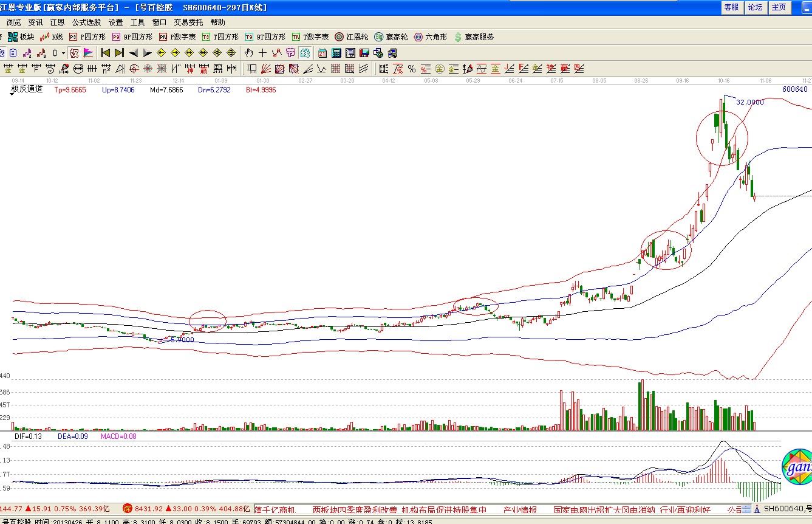Image resolution: width=812 pixels, height=524 pixels.
Task: Open the 板块 sector view
Action: [21, 37]
